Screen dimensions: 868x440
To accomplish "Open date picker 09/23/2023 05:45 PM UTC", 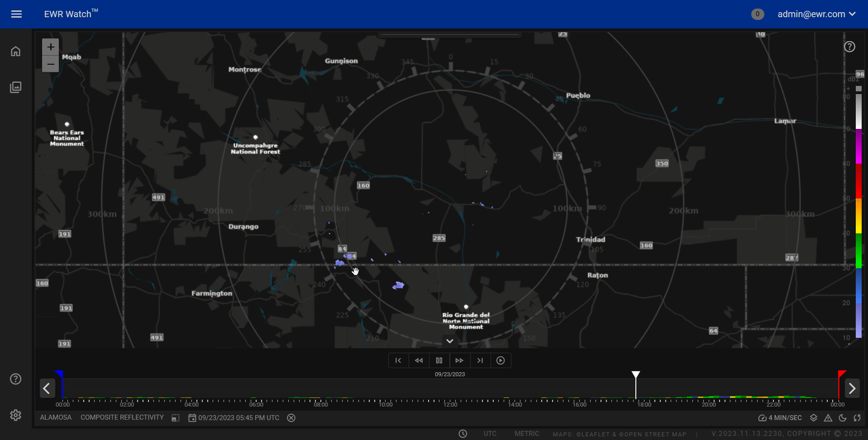I will 234,418.
